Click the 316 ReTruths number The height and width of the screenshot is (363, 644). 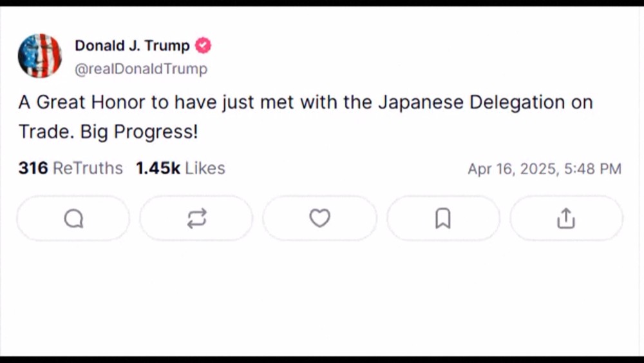pos(33,168)
